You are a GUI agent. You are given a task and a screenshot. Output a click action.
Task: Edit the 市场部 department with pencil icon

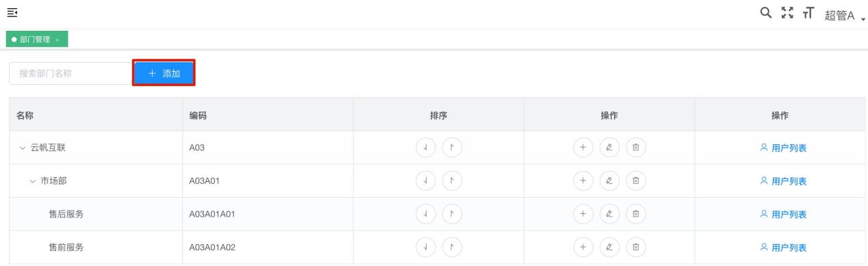tap(609, 181)
